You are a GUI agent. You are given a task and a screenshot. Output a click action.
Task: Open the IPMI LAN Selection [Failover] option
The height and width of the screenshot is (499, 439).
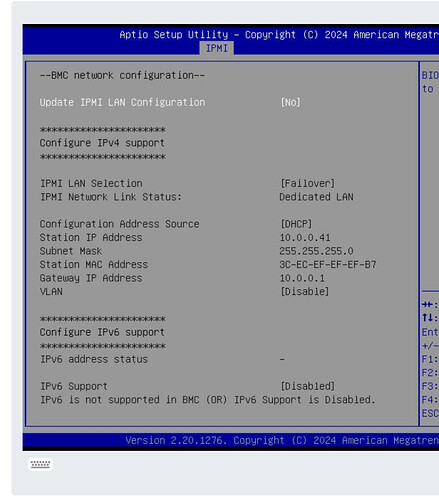(307, 183)
